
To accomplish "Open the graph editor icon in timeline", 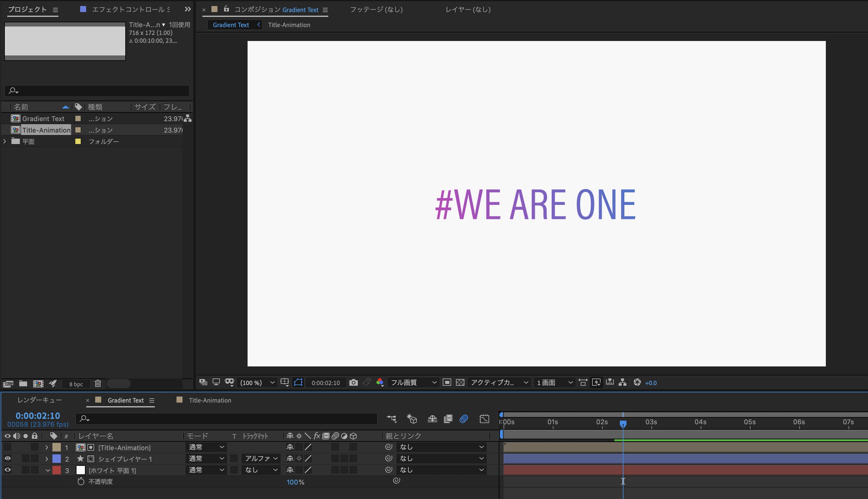I will coord(484,419).
